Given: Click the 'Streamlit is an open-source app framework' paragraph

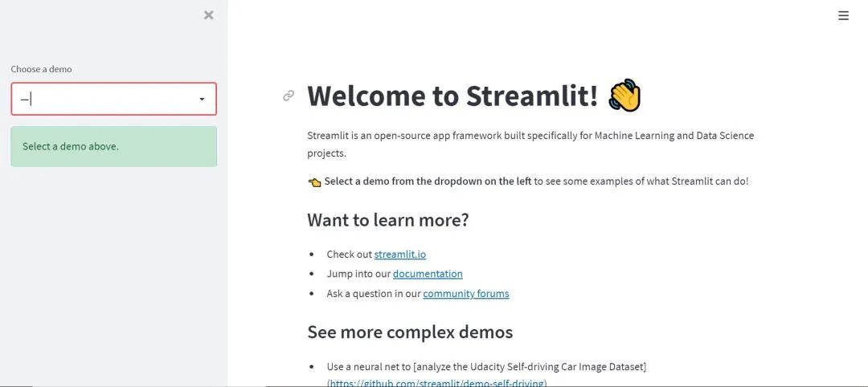Looking at the screenshot, I should click(x=530, y=145).
